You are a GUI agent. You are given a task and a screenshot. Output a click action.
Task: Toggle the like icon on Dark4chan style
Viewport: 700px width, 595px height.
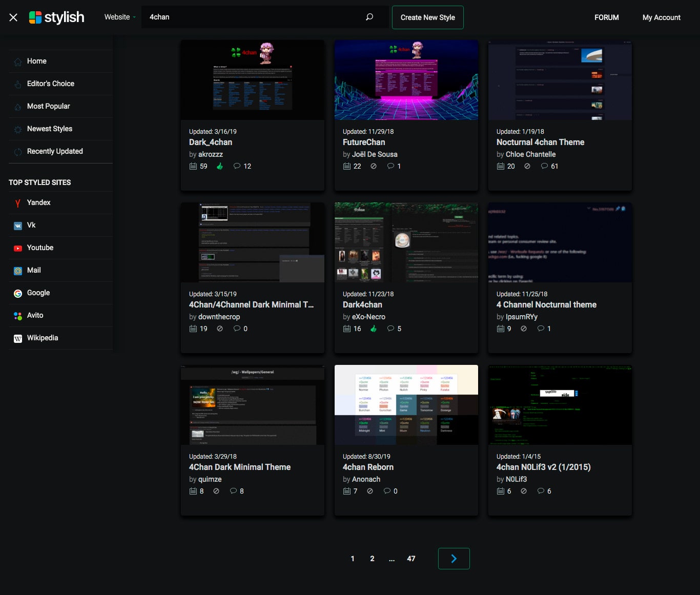point(374,329)
